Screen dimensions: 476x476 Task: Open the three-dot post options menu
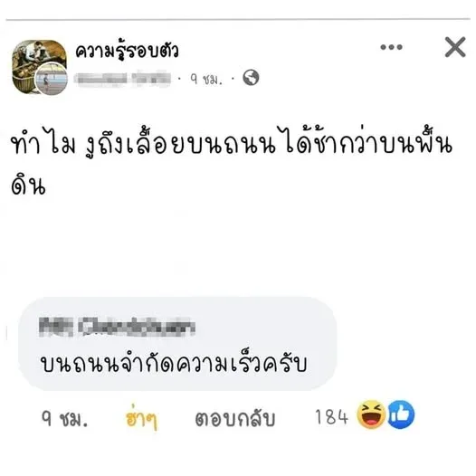pyautogui.click(x=391, y=47)
